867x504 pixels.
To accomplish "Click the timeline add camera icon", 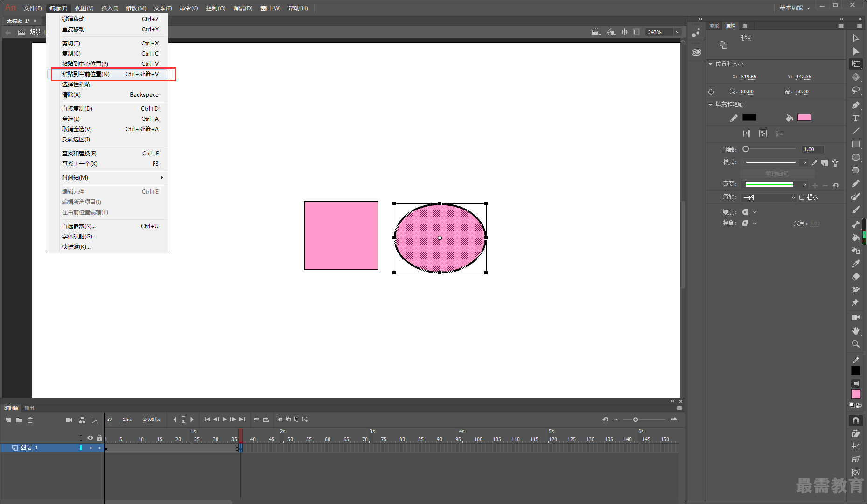I will click(x=69, y=420).
